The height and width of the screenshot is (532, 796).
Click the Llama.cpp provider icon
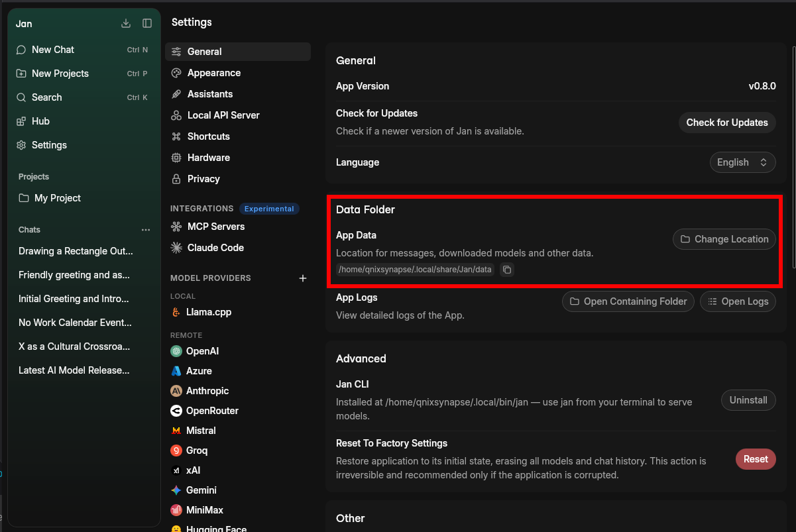pyautogui.click(x=176, y=312)
